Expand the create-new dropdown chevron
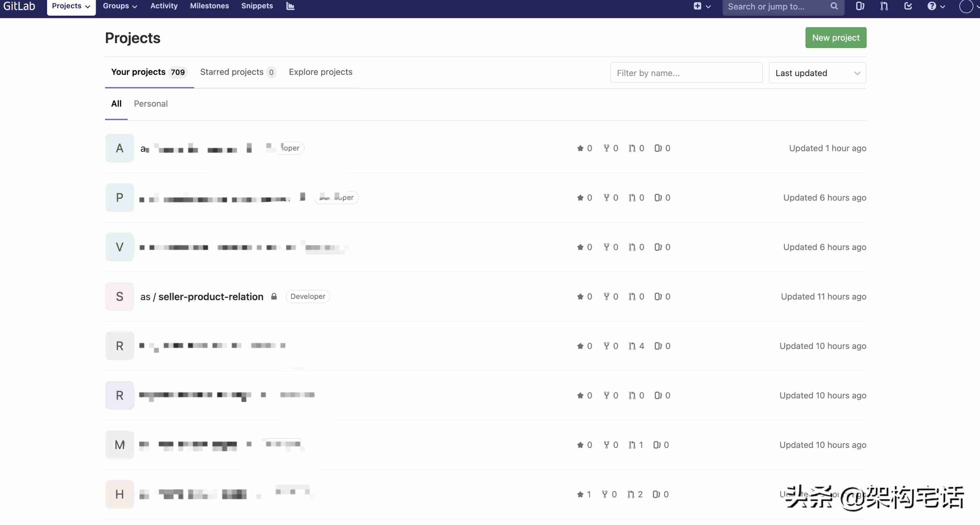 pos(708,7)
